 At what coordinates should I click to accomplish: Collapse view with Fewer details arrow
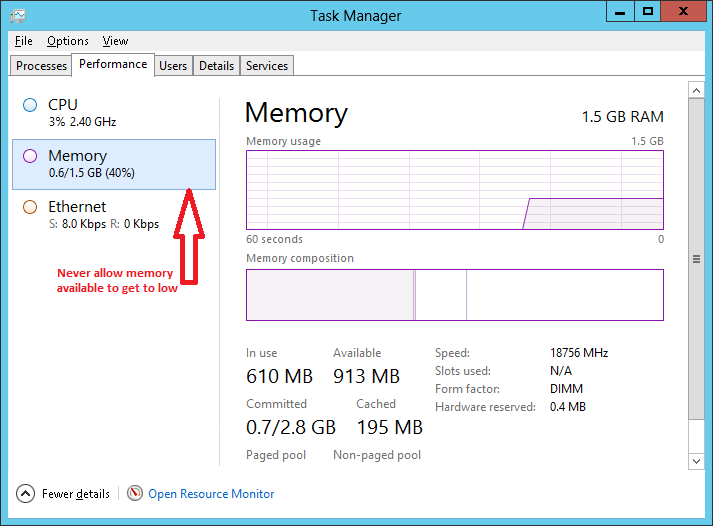coord(25,494)
